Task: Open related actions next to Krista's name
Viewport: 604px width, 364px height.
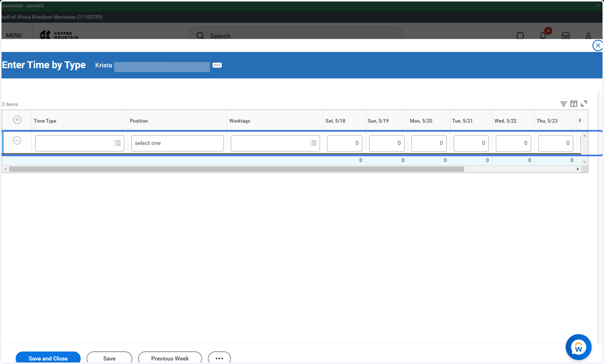Action: (217, 65)
